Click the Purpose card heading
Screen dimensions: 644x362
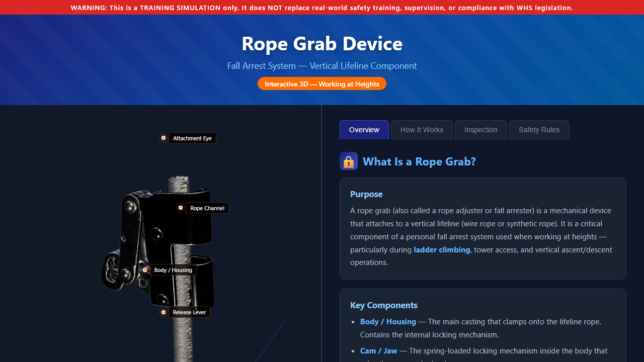[366, 194]
